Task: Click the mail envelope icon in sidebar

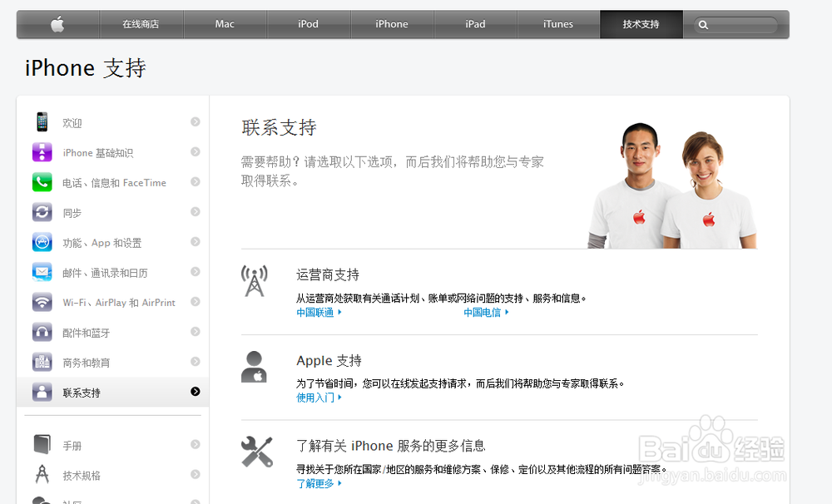Action: [x=42, y=272]
